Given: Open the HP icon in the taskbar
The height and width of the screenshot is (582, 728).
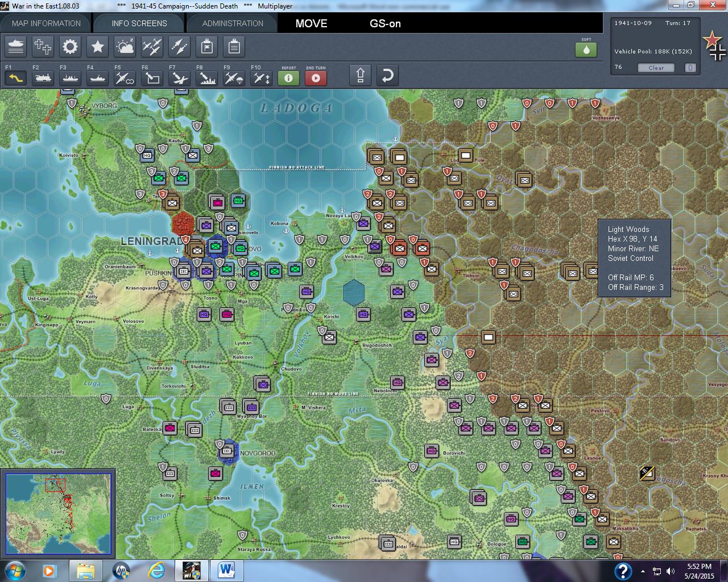Looking at the screenshot, I should click(121, 570).
